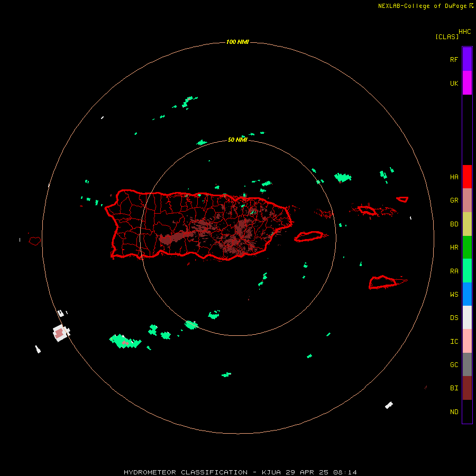Click the BD yellow legend swatch
Screen dimensions: 476x476
[467, 224]
